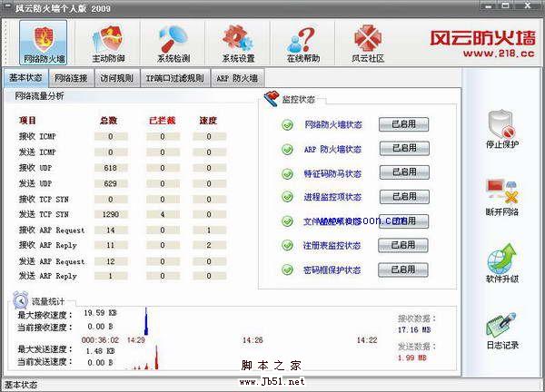Click the elapsed time 000:36:02
Screen dimensions: 545x392
(100, 340)
